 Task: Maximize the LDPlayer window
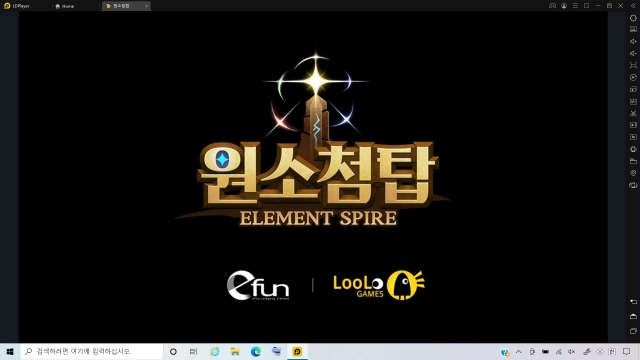pyautogui.click(x=609, y=6)
